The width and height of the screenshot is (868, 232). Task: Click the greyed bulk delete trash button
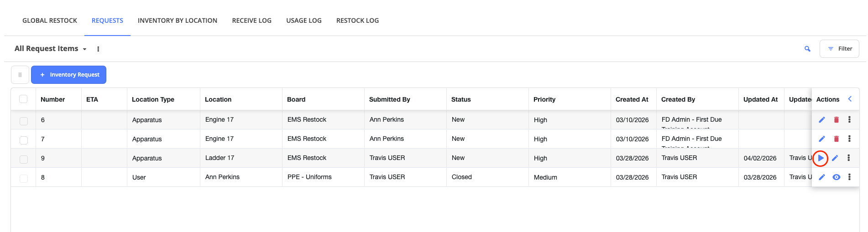20,75
